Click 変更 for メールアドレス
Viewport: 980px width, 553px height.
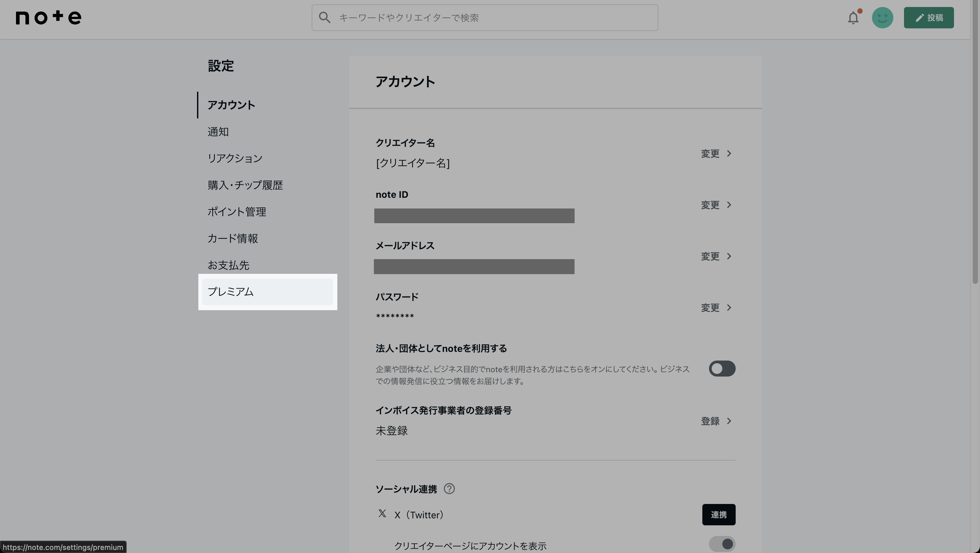[x=716, y=256]
